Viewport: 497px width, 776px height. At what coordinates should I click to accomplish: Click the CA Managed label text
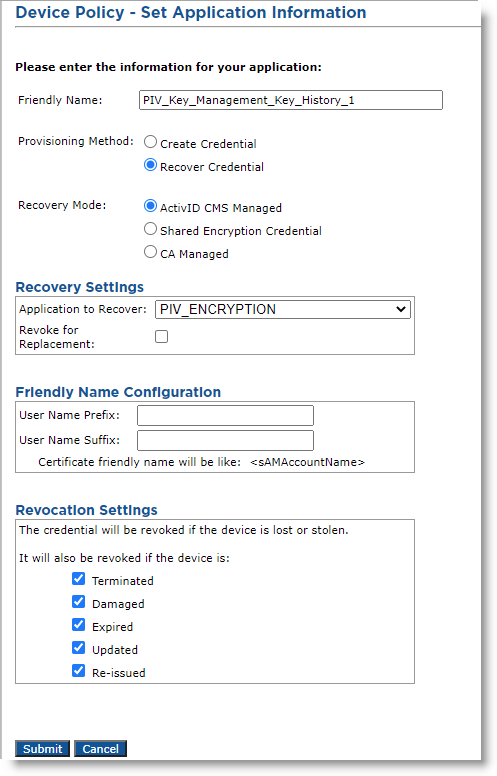point(195,254)
